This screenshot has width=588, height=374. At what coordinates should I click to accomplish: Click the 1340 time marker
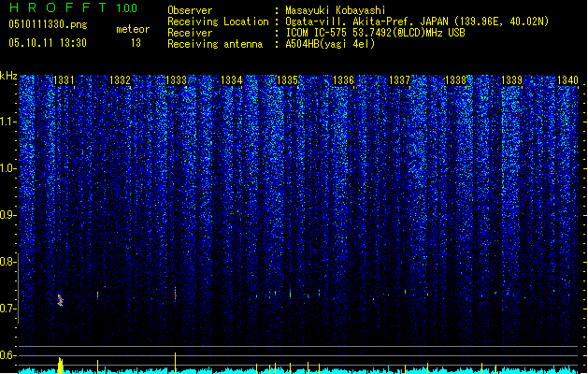[567, 80]
